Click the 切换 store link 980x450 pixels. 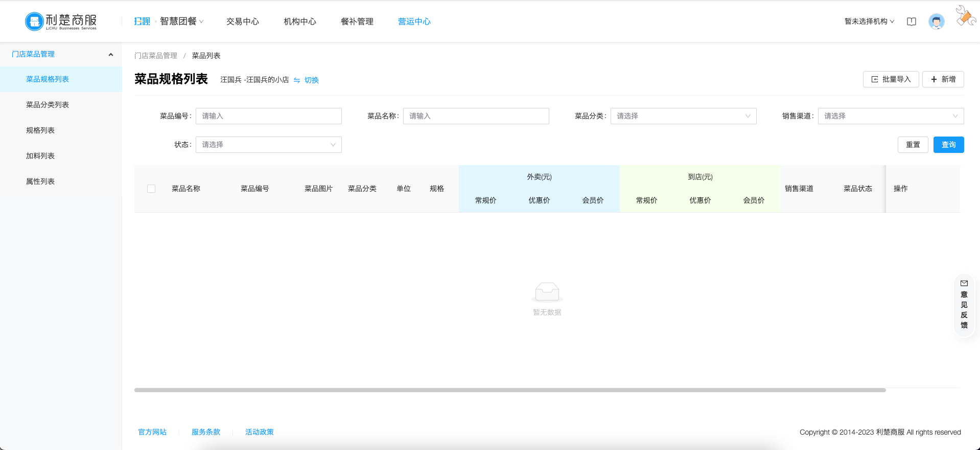[x=312, y=80]
